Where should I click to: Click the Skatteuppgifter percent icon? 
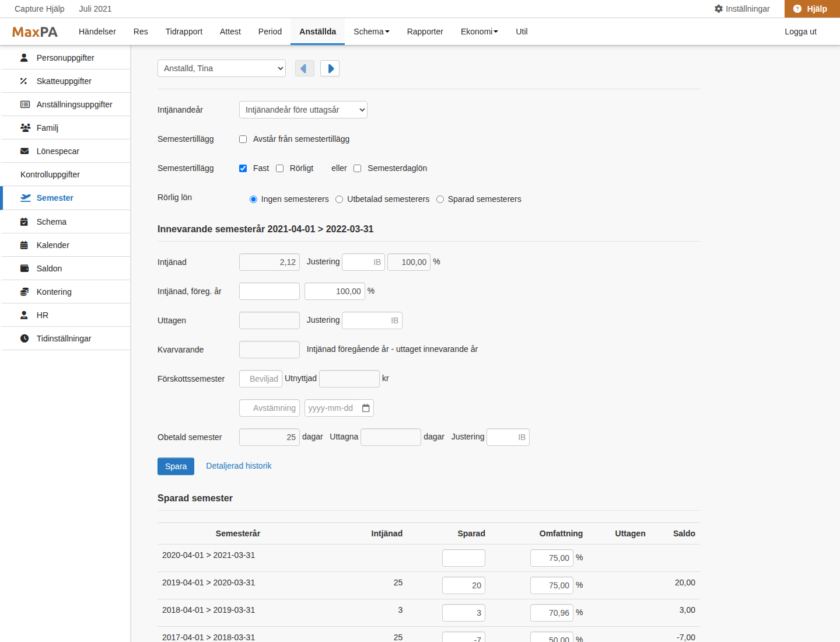click(24, 81)
